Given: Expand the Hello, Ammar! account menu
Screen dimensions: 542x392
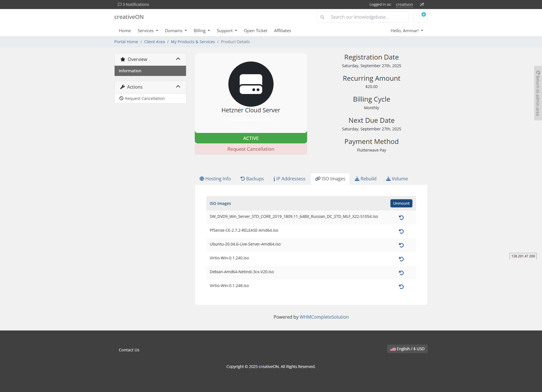Looking at the screenshot, I should coord(406,31).
